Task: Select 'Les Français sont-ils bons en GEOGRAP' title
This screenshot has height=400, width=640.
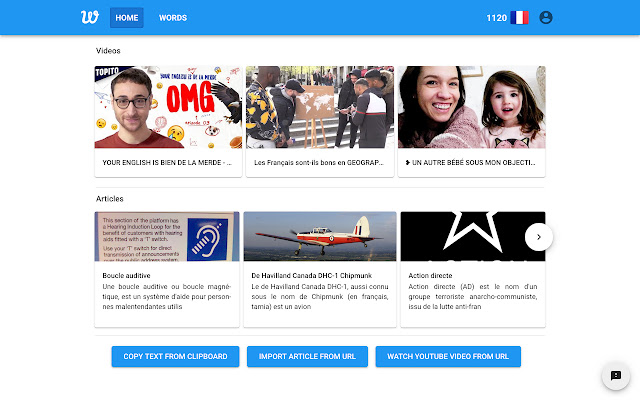Action: [x=319, y=162]
